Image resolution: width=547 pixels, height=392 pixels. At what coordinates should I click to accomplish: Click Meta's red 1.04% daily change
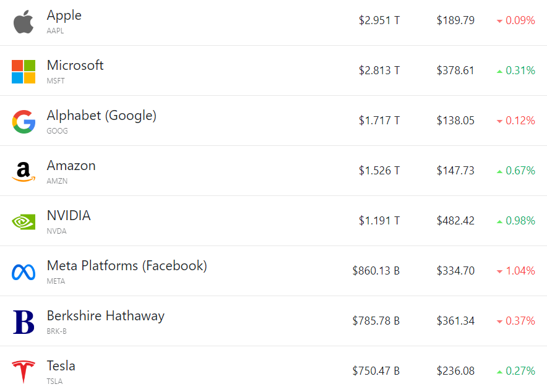tap(520, 271)
